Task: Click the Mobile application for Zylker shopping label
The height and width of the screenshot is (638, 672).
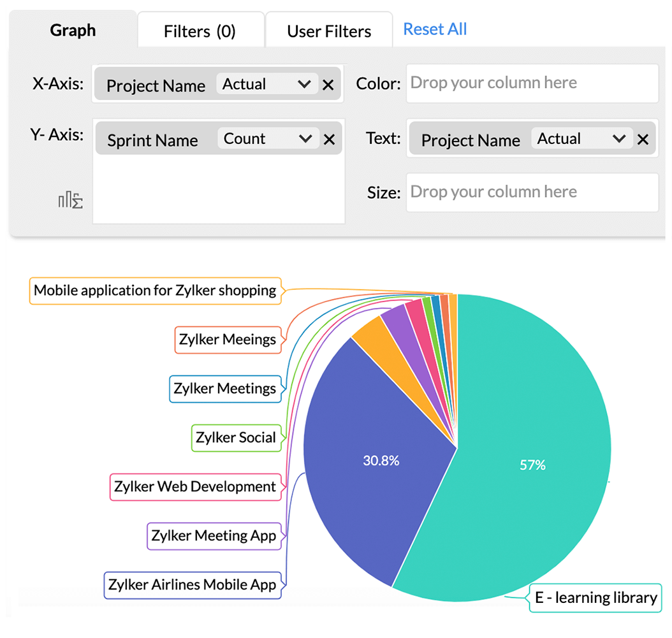Action: [x=155, y=291]
